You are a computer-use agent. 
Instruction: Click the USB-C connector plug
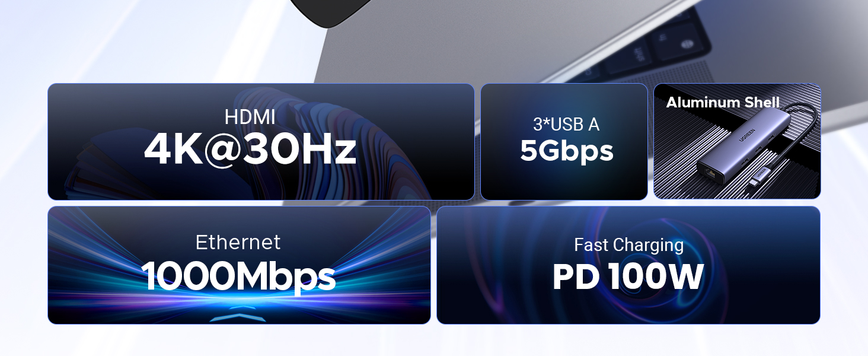[x=761, y=176]
